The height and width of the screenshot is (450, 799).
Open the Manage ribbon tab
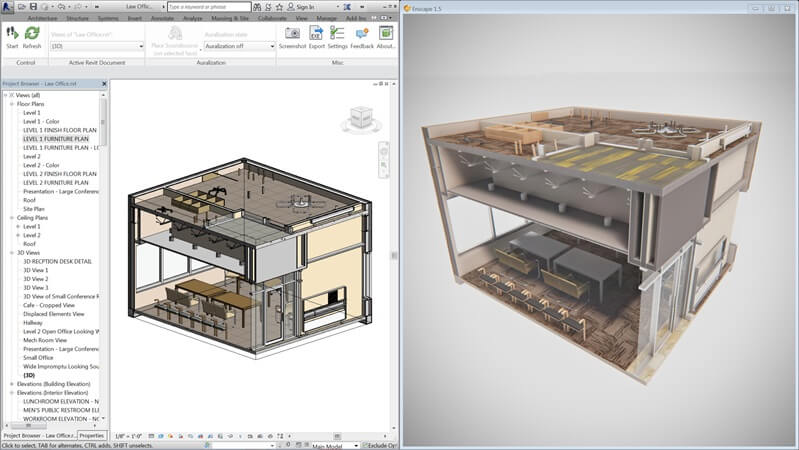pyautogui.click(x=327, y=18)
